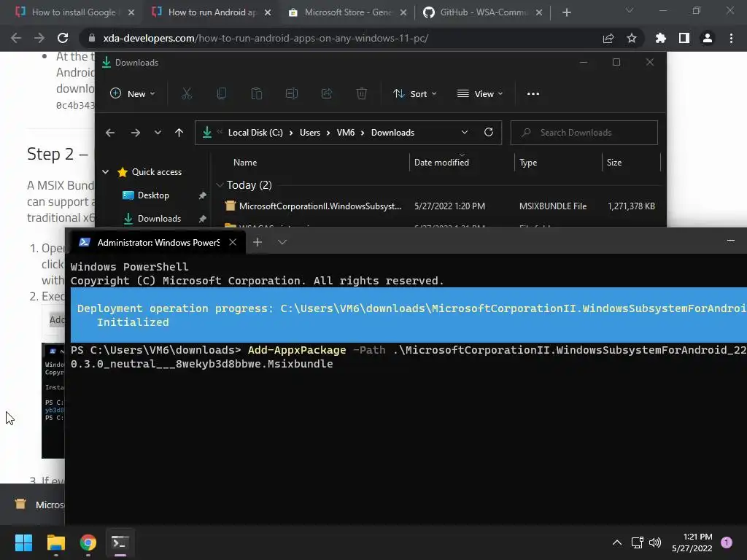Click Chrome back arrow

point(16,38)
